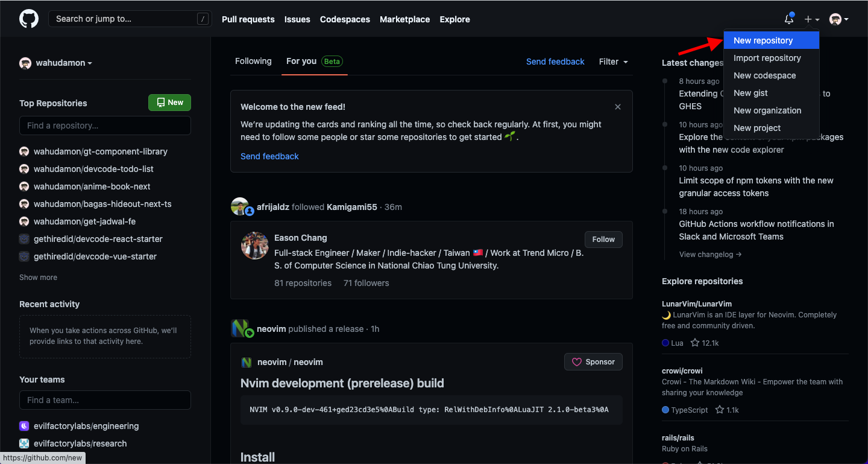
Task: Open Eason Chang's 81 repositories
Action: pyautogui.click(x=303, y=283)
